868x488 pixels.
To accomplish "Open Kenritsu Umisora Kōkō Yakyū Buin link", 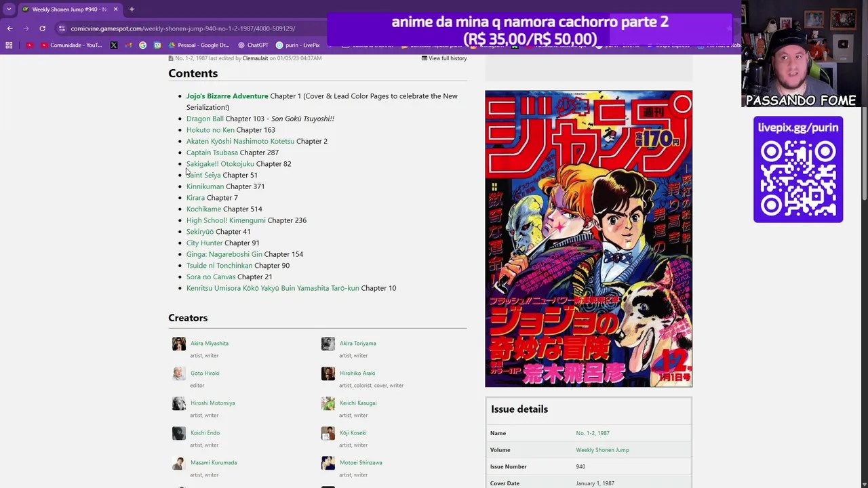I will coord(273,288).
